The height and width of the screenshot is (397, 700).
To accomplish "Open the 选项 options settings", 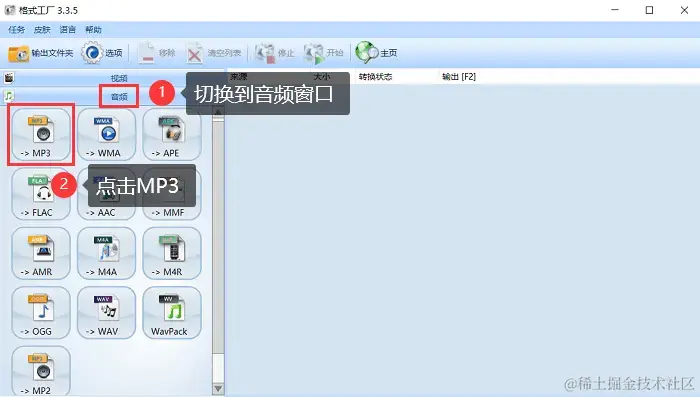I will [x=102, y=53].
